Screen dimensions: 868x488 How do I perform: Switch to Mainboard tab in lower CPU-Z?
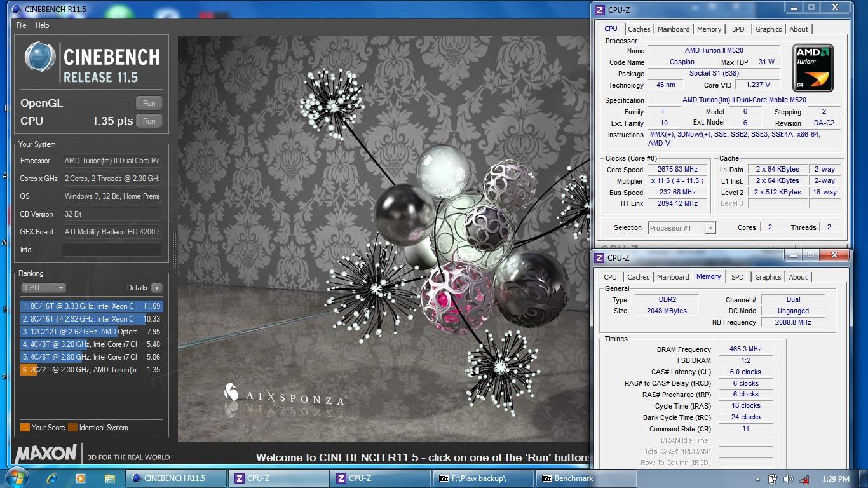[x=673, y=277]
